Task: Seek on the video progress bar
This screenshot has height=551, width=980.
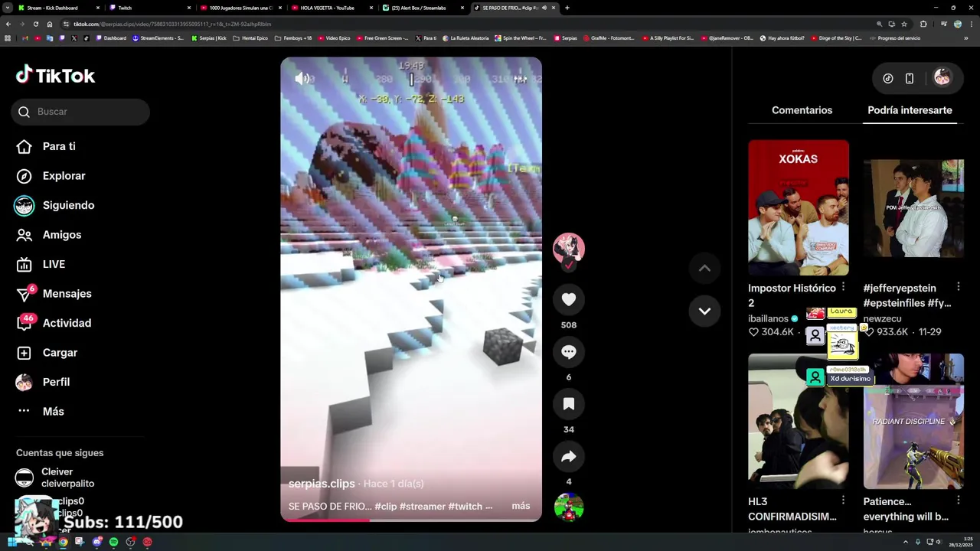Action: (x=411, y=520)
